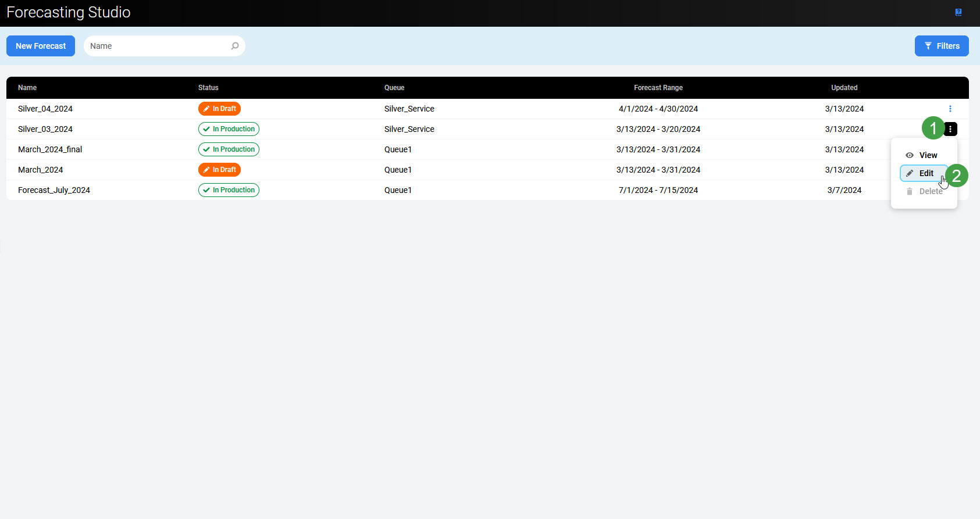The image size is (980, 519).
Task: Click the In Draft badge for March_2024
Action: (x=219, y=170)
